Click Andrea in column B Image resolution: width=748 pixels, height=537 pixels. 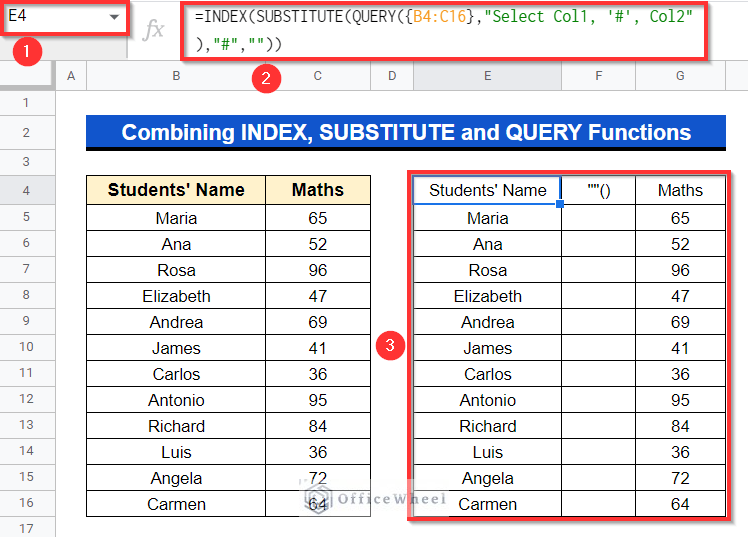176,322
